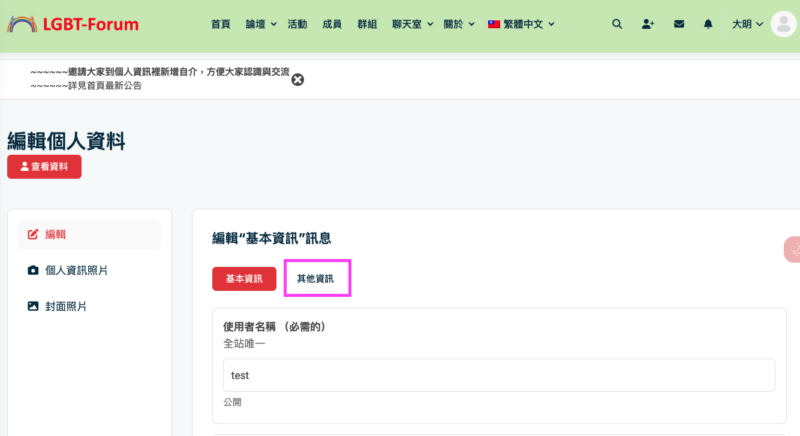Dismiss the announcement with X icon

point(297,79)
